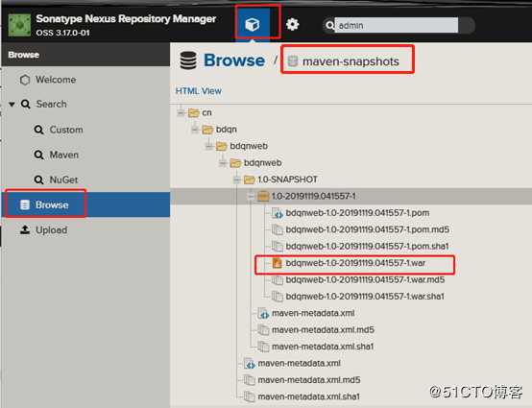The image size is (532, 408).
Task: Collapse the bdqn folder node
Action: tap(195, 130)
